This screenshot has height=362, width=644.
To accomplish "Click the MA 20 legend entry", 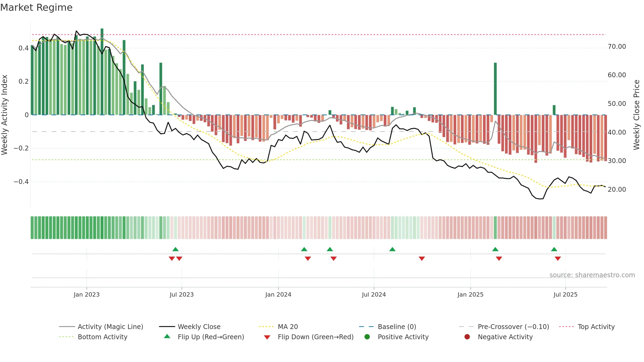I will 279,327.
